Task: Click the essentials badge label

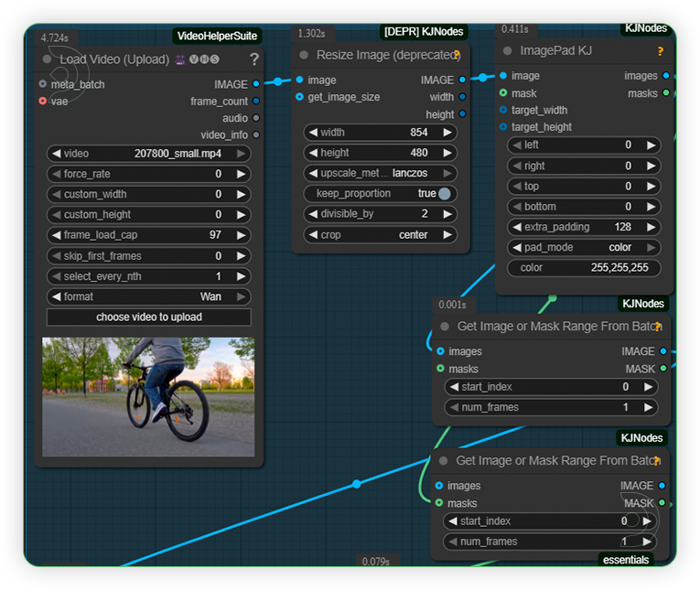Action: coord(626,560)
